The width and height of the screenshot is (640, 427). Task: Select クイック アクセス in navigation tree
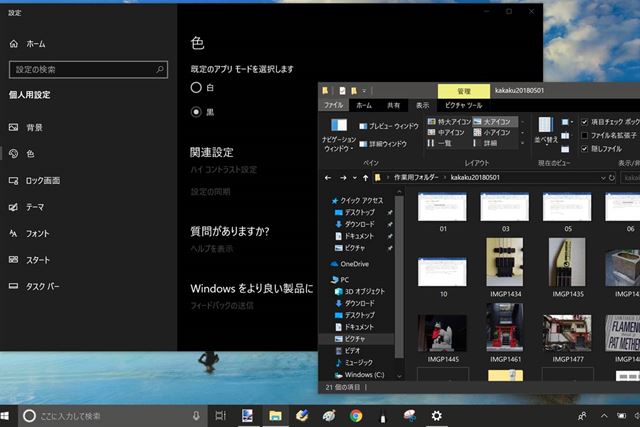click(x=357, y=200)
